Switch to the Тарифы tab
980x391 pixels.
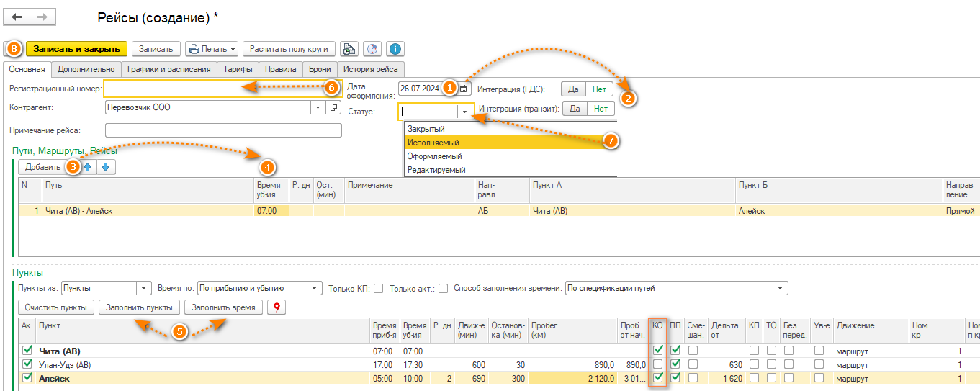point(238,69)
